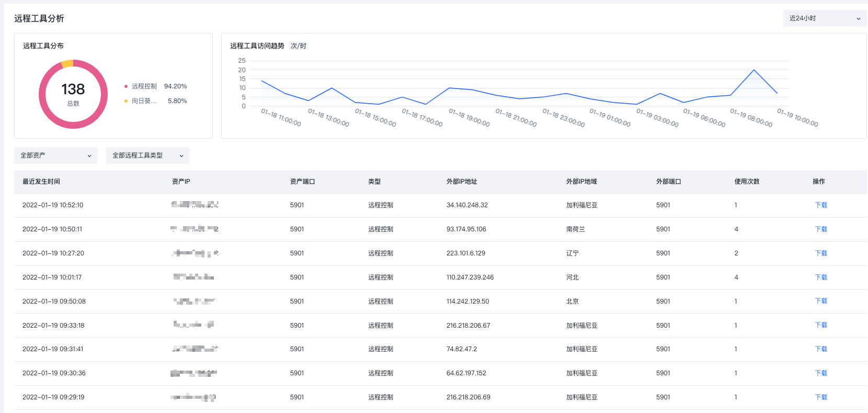868x413 pixels.
Task: Download the 34.140.248.32 record
Action: (x=821, y=205)
